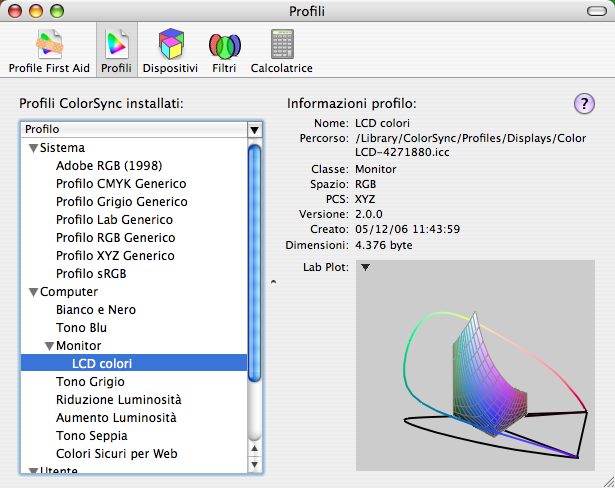Click the blue scrollbar thumb of profile list
Image resolution: width=615 pixels, height=488 pixels.
point(255,263)
